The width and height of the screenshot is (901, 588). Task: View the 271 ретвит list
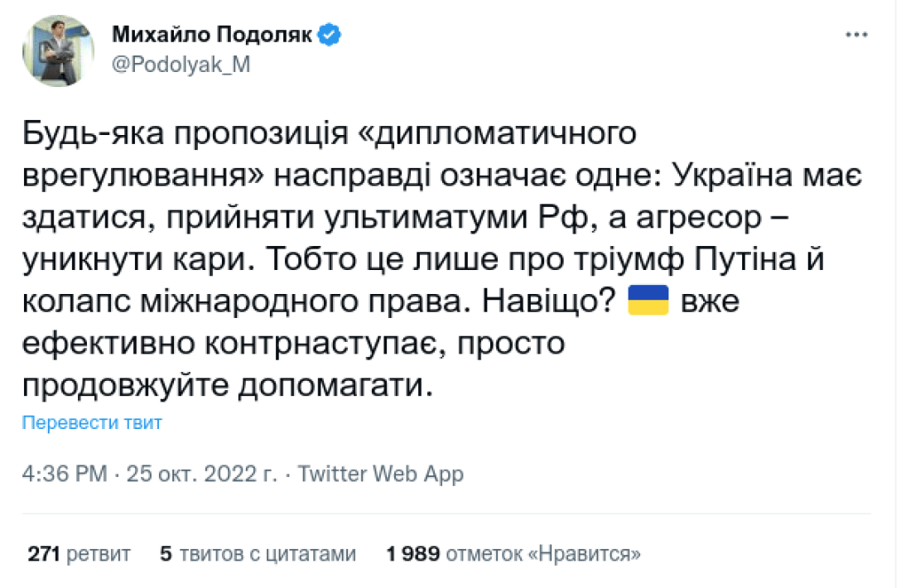point(79,553)
